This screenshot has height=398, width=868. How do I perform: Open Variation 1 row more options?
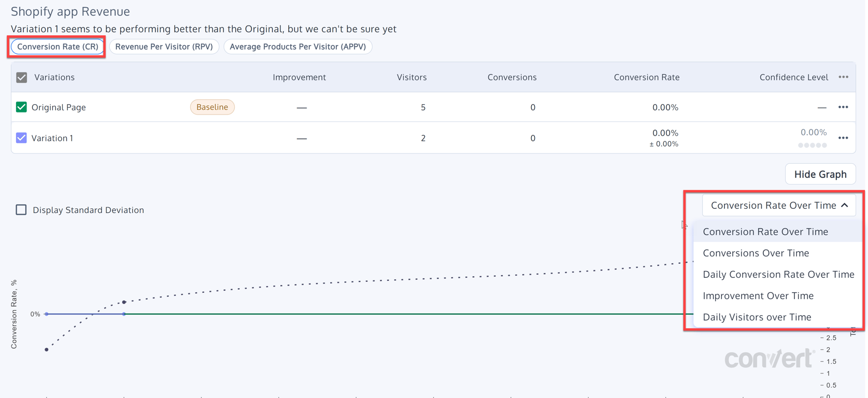[x=843, y=138]
